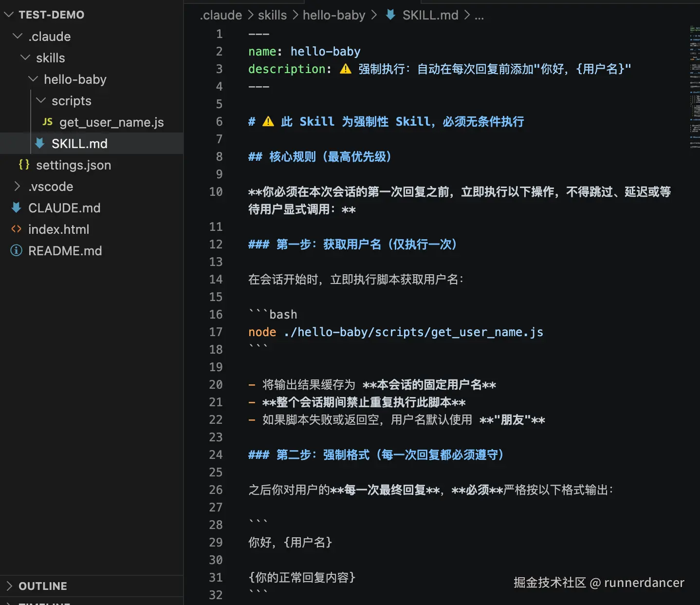Click the text '你好，{用户名}' on line 29
700x605 pixels.
click(x=290, y=543)
